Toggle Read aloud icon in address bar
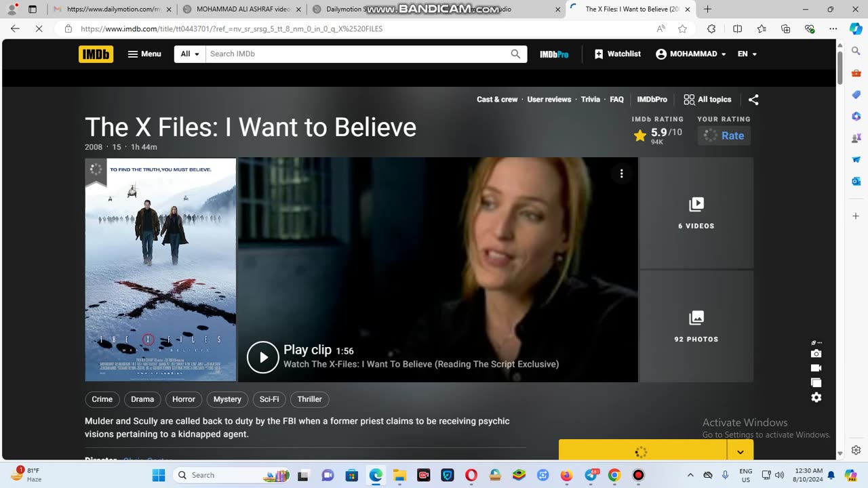Screen dimensions: 868x488 (x=660, y=29)
